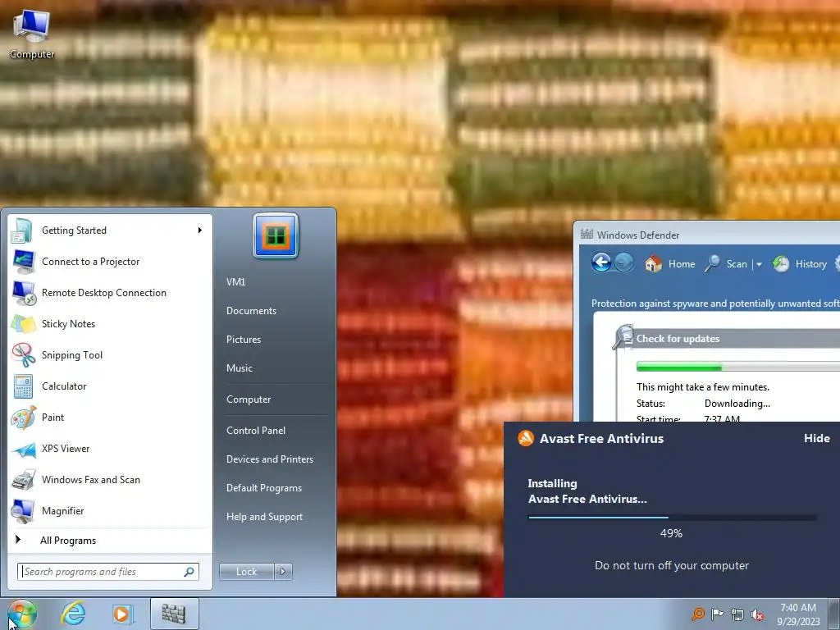Click Avast tray icon
The height and width of the screenshot is (630, 840).
tap(697, 614)
